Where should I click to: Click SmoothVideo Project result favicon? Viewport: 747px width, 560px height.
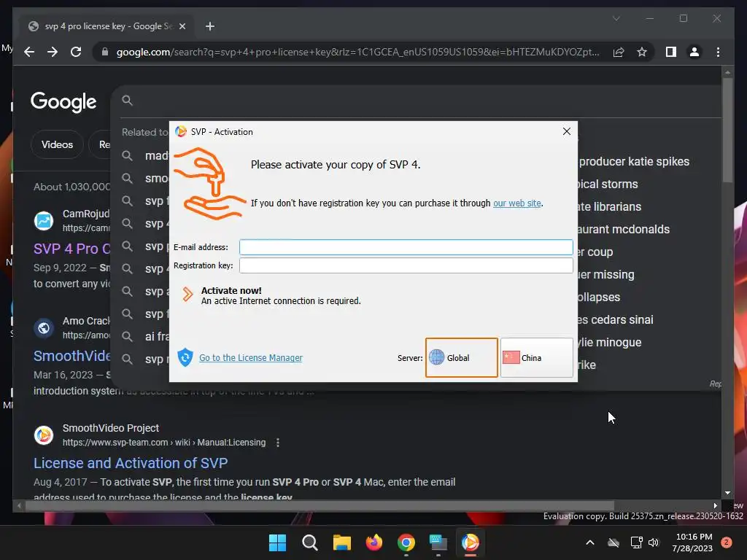pos(43,435)
